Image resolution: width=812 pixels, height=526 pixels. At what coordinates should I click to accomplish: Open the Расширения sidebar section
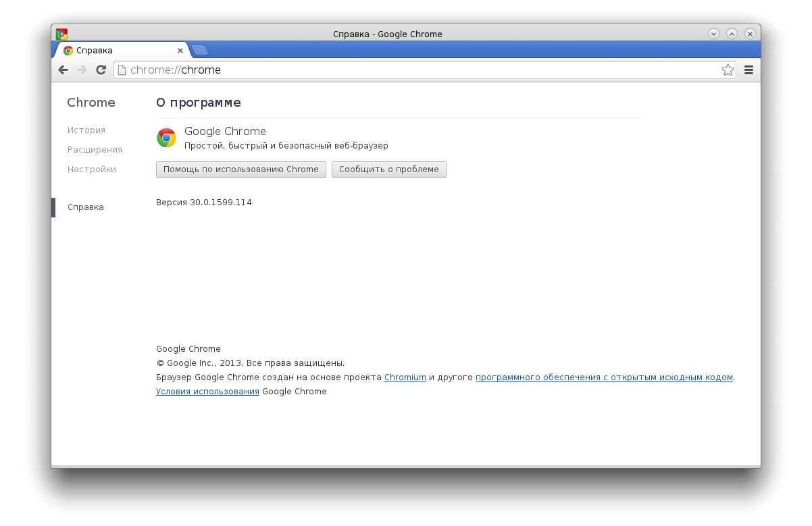(95, 149)
